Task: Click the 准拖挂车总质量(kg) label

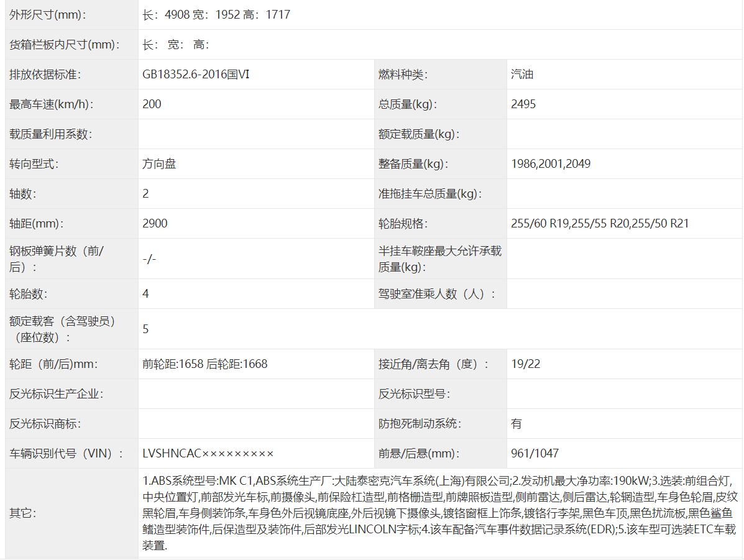Action: point(430,194)
